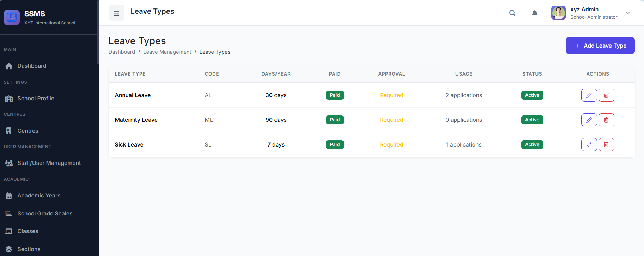
Task: Open notifications bell
Action: click(535, 13)
